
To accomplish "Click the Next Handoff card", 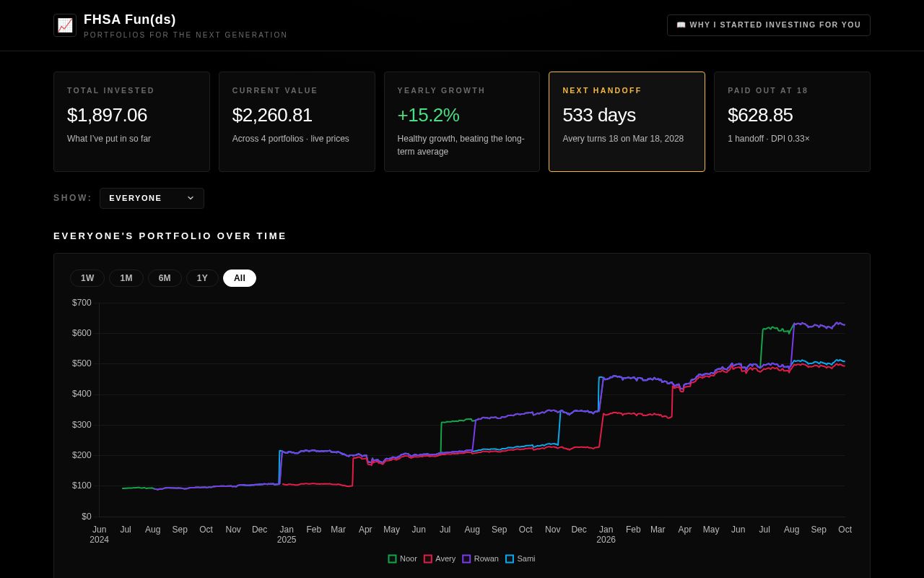I will (627, 121).
